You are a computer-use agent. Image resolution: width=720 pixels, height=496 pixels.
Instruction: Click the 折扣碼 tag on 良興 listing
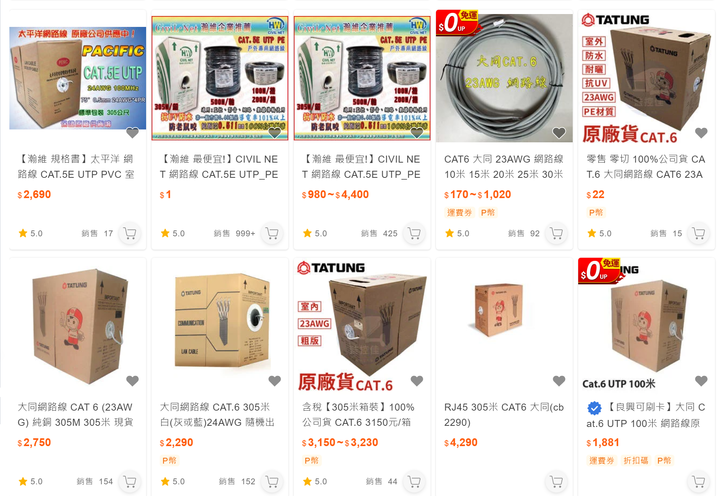636,461
